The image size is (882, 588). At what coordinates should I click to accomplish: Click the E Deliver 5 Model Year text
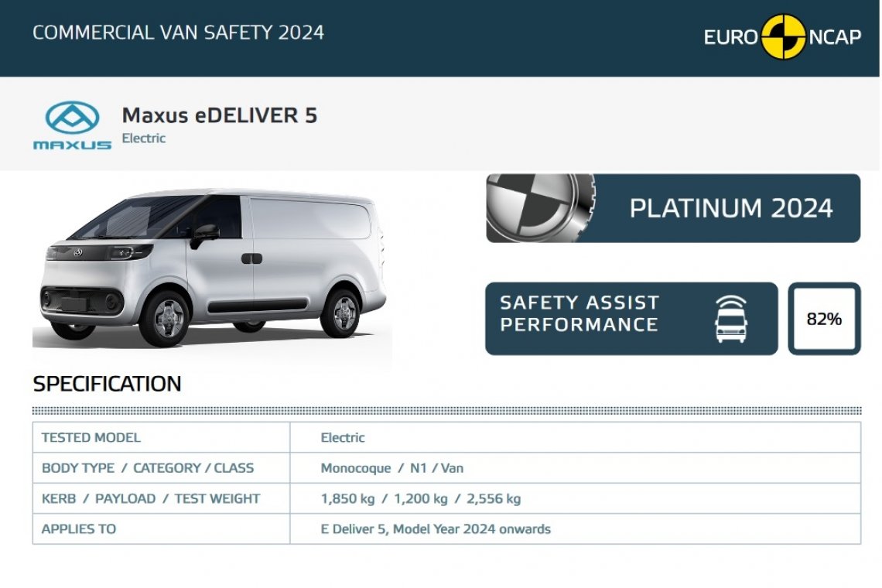click(x=436, y=529)
